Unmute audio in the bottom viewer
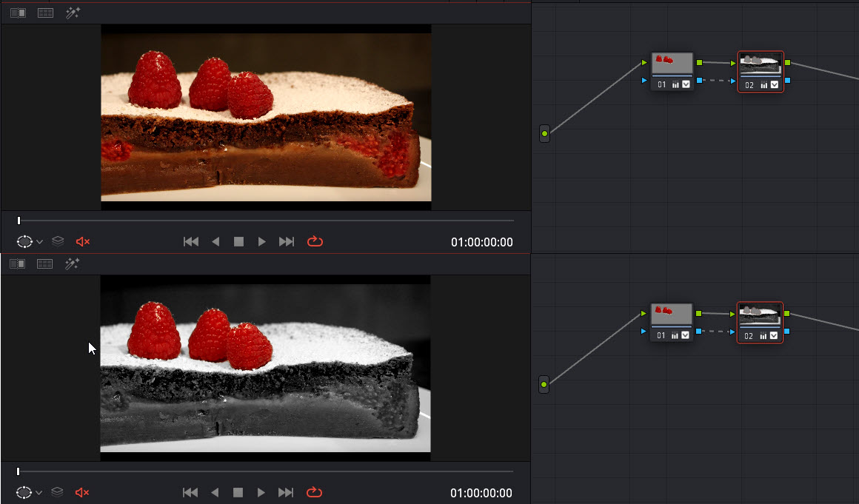This screenshot has width=859, height=504. tap(82, 493)
